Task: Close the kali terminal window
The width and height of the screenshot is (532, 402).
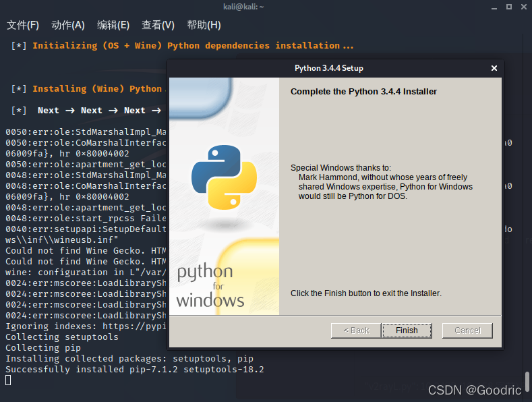Action: (524, 7)
